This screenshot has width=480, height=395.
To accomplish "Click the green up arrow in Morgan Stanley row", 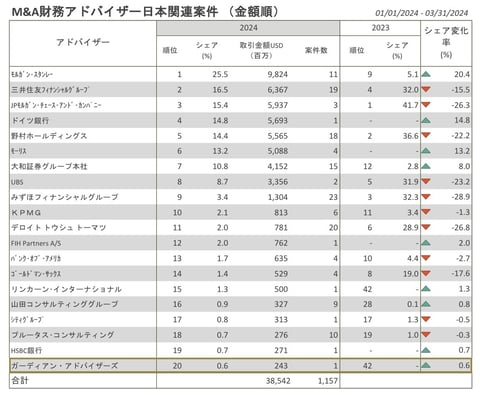I will pos(426,74).
